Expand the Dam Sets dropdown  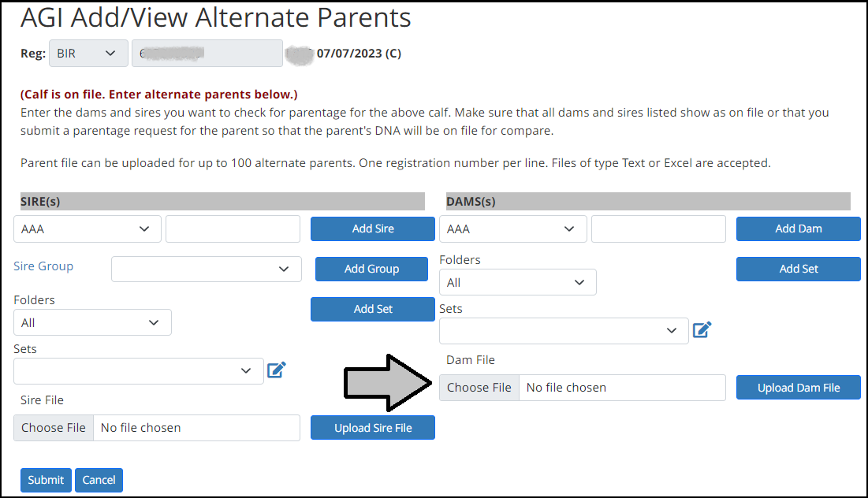click(x=564, y=330)
